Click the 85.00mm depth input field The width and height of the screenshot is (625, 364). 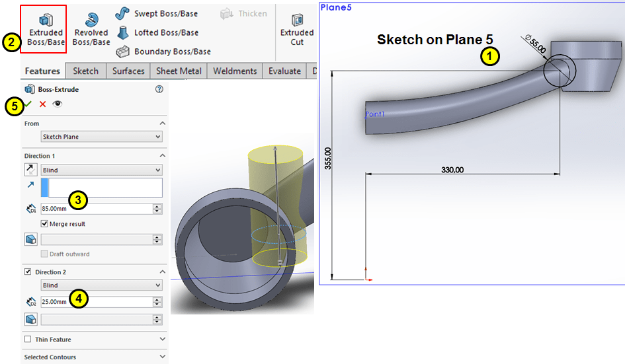(96, 209)
